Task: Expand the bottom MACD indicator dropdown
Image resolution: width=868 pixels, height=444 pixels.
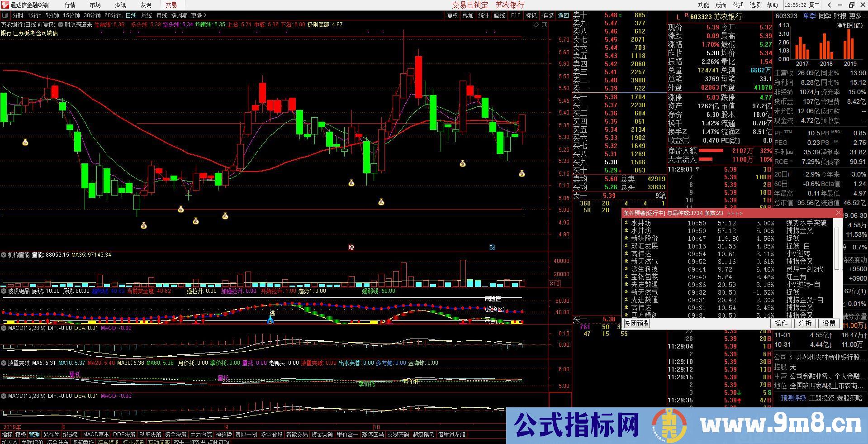Action: coord(4,396)
